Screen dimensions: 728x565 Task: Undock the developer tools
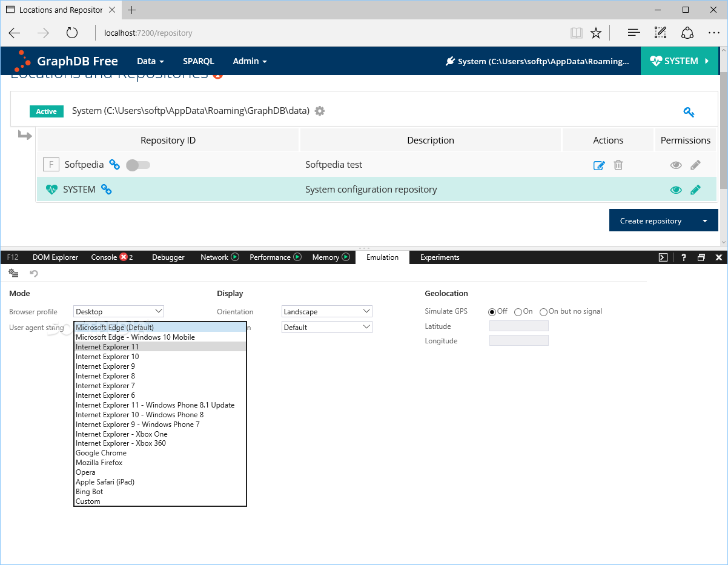701,257
